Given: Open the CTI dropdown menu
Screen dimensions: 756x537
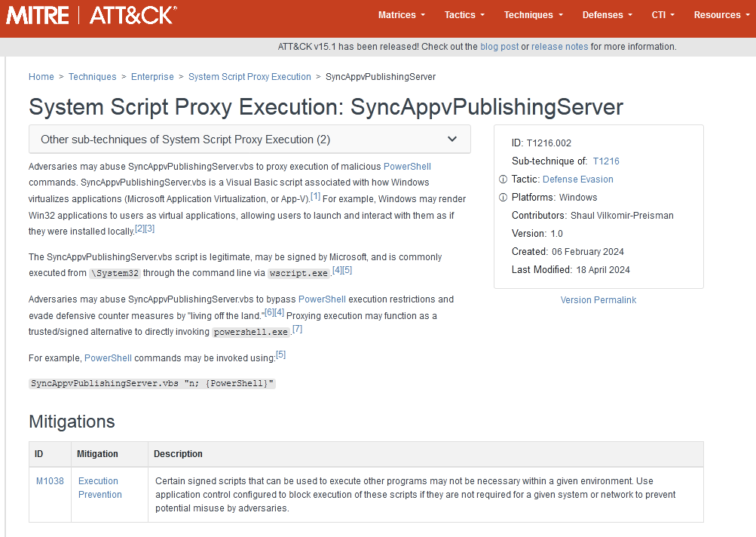Looking at the screenshot, I should 663,15.
